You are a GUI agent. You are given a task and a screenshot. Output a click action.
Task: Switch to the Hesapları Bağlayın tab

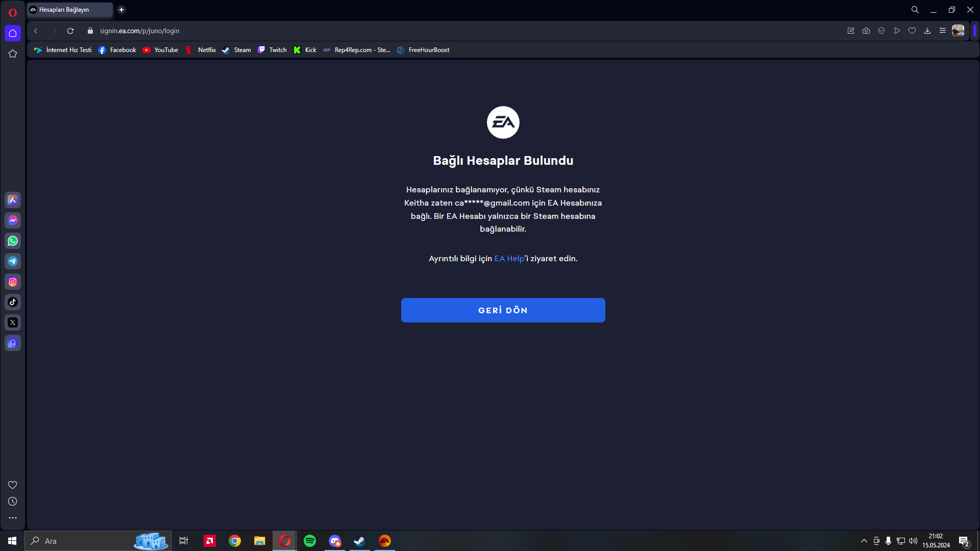tap(69, 10)
